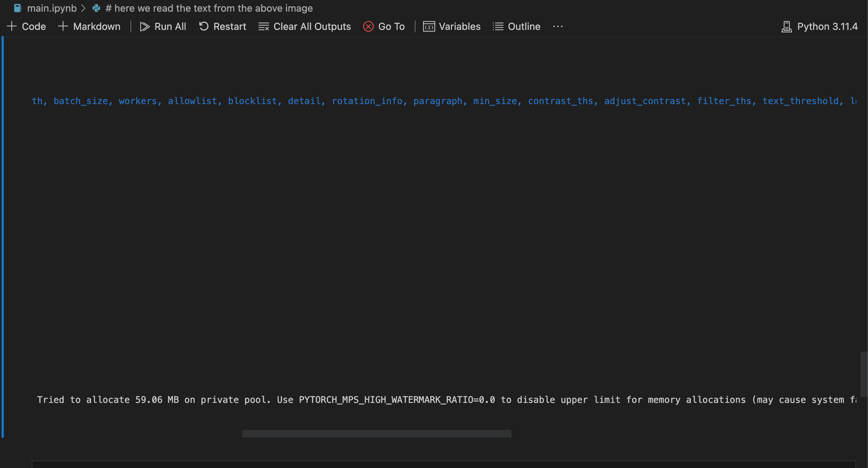This screenshot has width=868, height=468.
Task: Select the Run All double-arrow icon
Action: [x=145, y=26]
